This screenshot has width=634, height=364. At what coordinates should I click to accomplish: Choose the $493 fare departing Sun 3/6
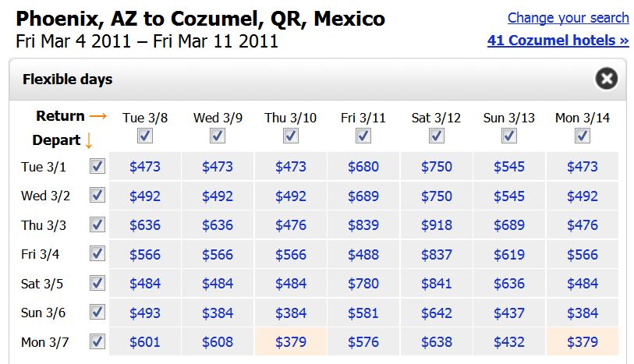[145, 313]
